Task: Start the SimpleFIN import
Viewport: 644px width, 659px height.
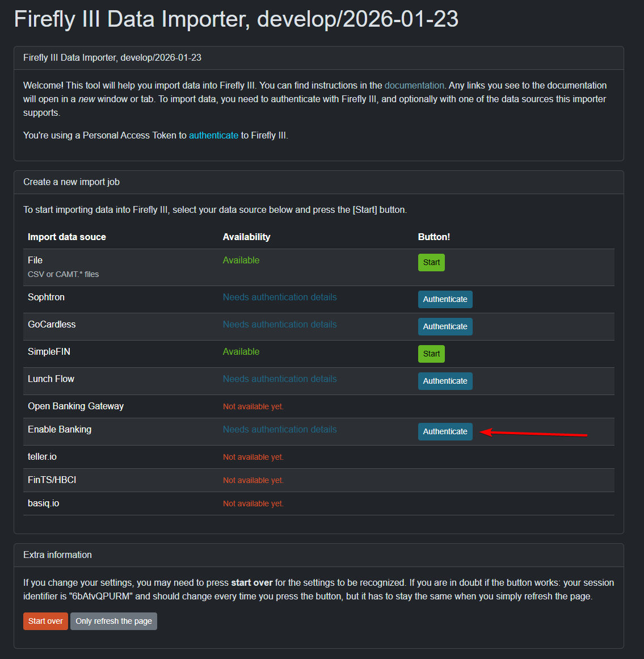Action: tap(431, 354)
